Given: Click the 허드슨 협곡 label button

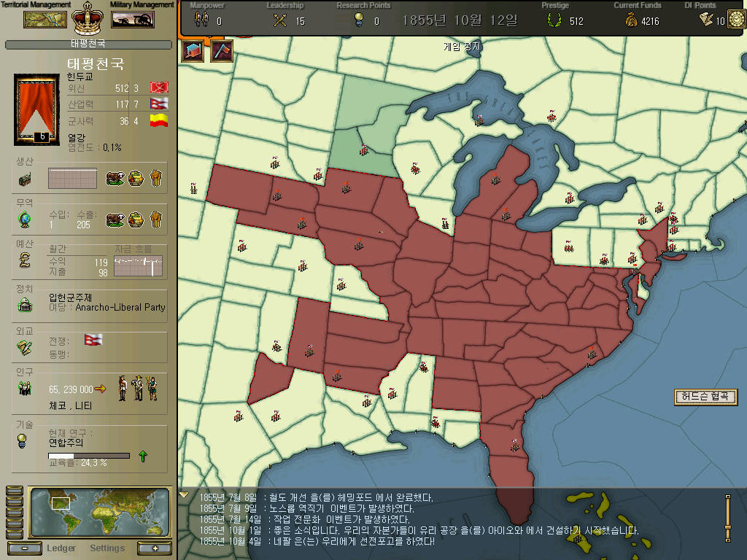Looking at the screenshot, I should click(705, 397).
